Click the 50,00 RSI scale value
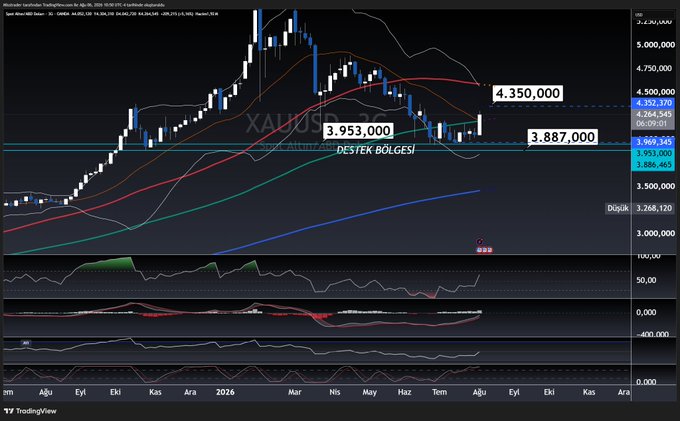Image resolution: width=680 pixels, height=421 pixels. tap(645, 281)
